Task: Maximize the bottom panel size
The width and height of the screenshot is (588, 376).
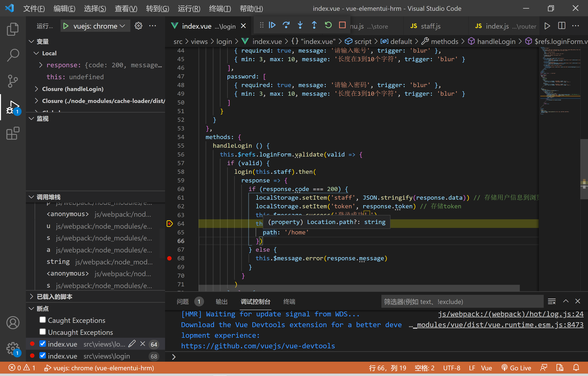Action: 566,301
